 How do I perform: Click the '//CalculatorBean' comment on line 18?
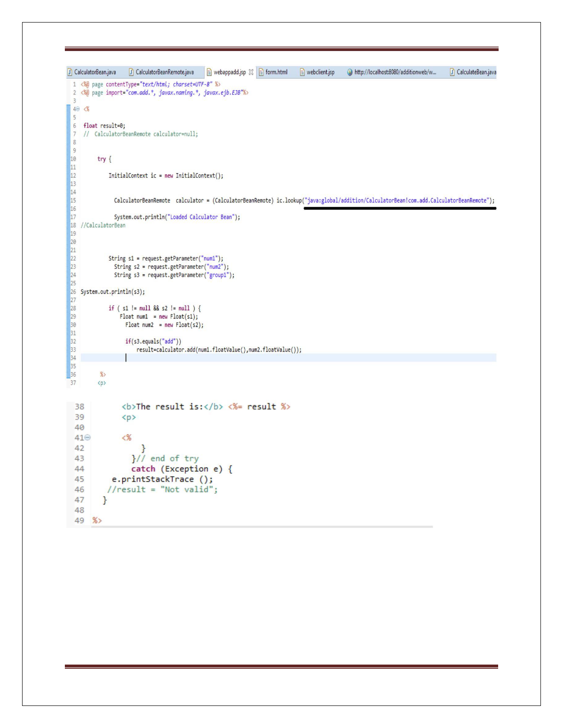point(103,225)
